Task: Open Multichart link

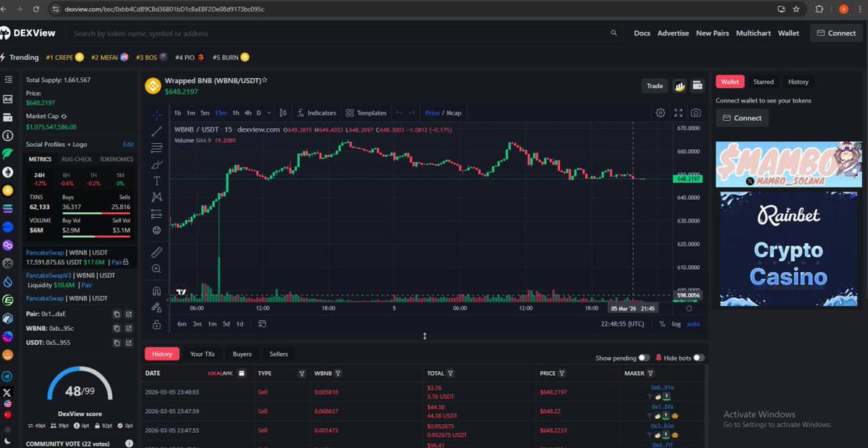Action: (753, 33)
